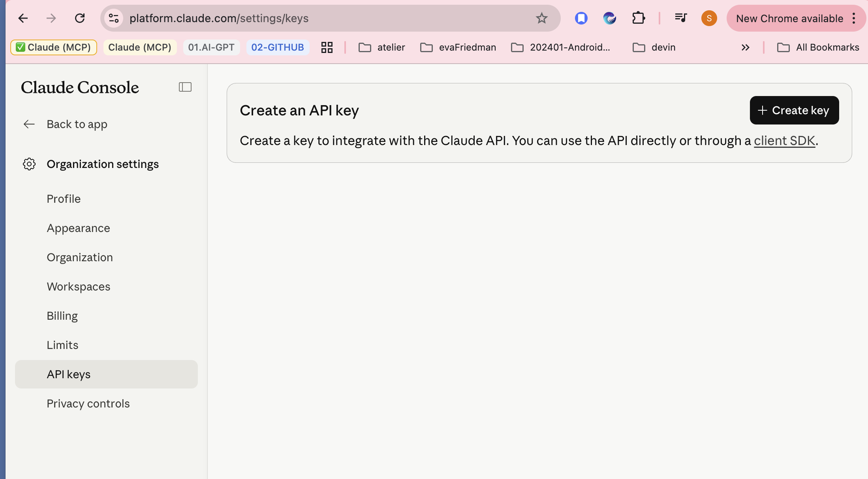Open the Appearance settings page
The image size is (868, 479).
[78, 228]
